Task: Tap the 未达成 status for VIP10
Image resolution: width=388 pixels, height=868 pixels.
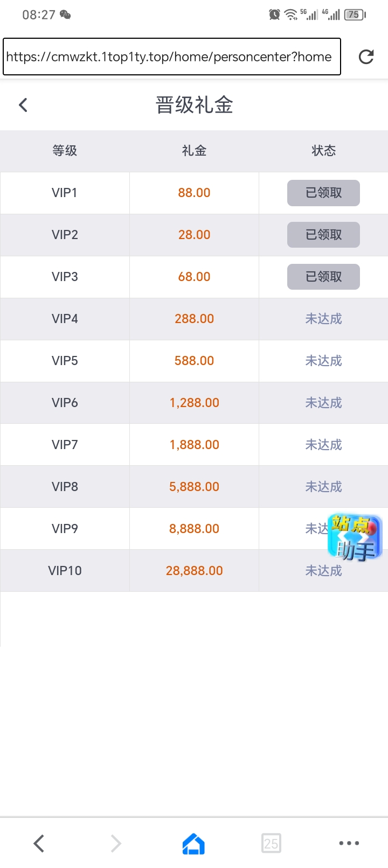Action: [x=323, y=571]
